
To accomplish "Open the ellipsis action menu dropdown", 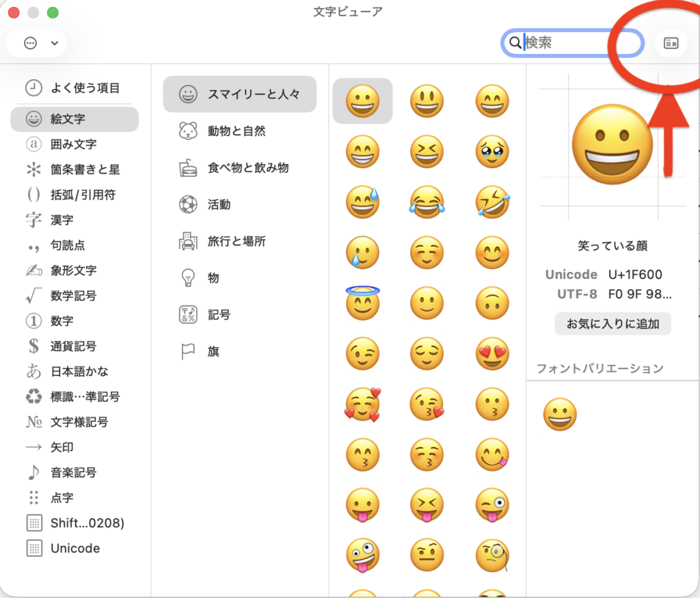I will (x=40, y=43).
